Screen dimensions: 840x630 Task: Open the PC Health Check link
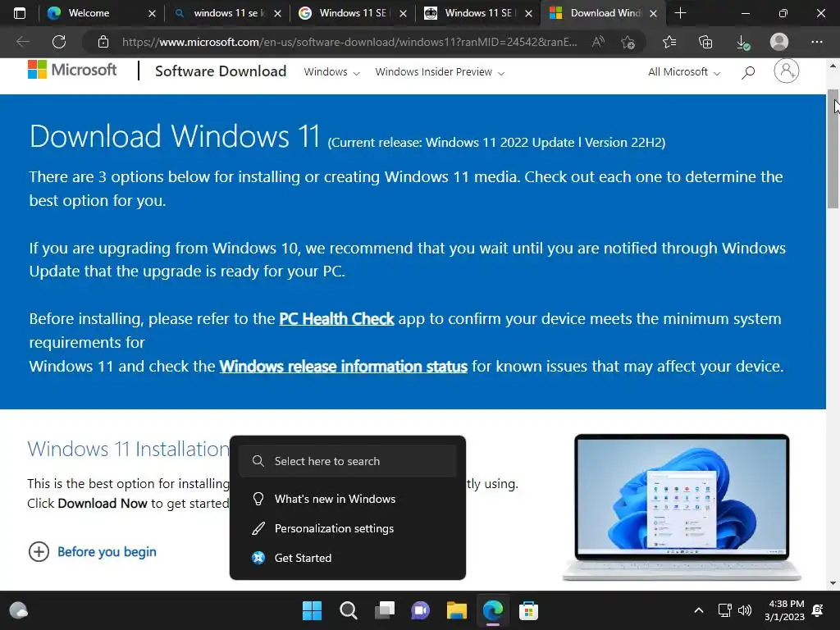coord(336,319)
